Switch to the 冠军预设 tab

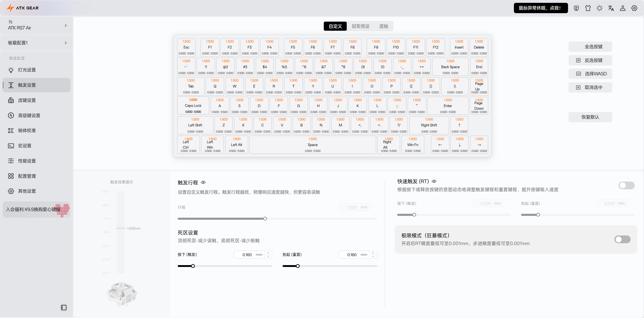(x=360, y=26)
